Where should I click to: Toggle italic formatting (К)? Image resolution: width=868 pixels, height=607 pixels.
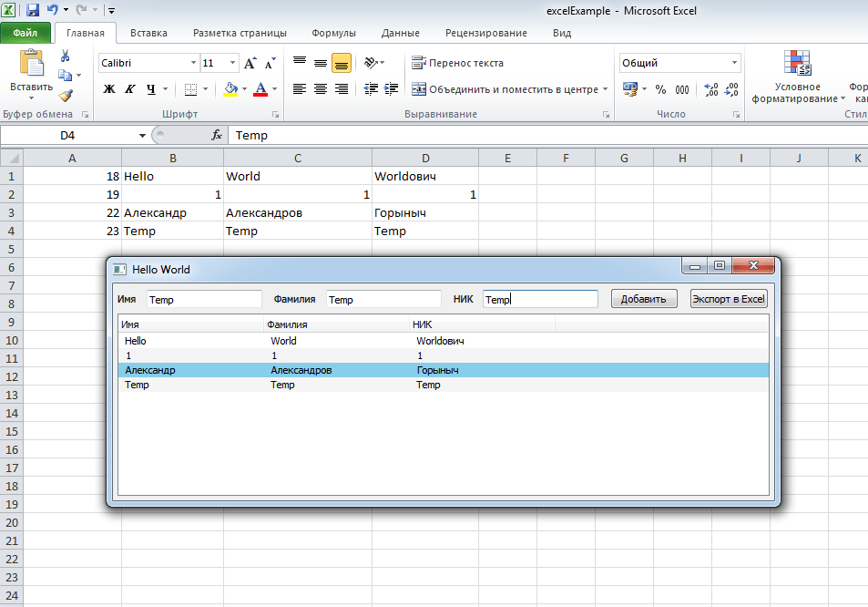point(129,89)
